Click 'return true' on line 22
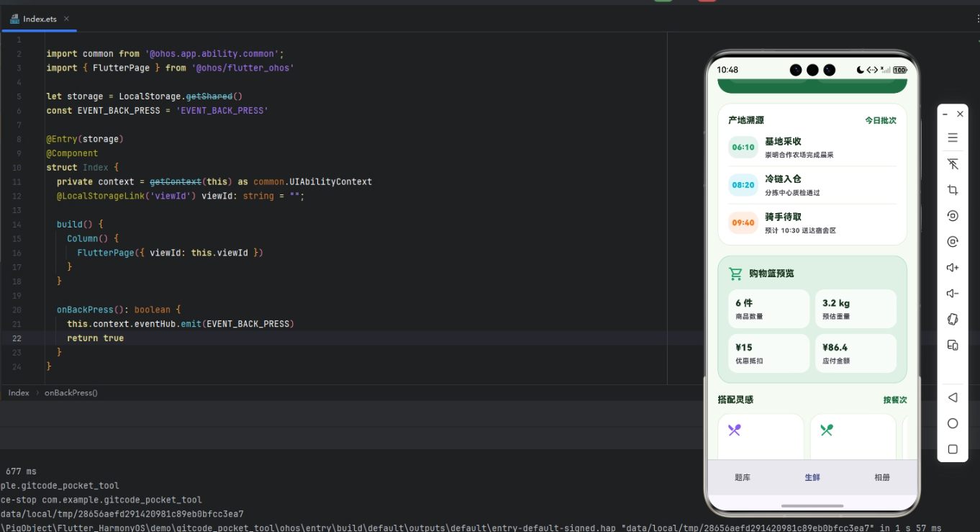 point(95,338)
